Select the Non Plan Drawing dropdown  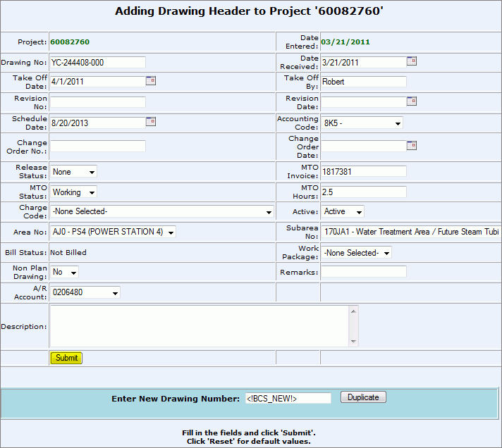(64, 272)
